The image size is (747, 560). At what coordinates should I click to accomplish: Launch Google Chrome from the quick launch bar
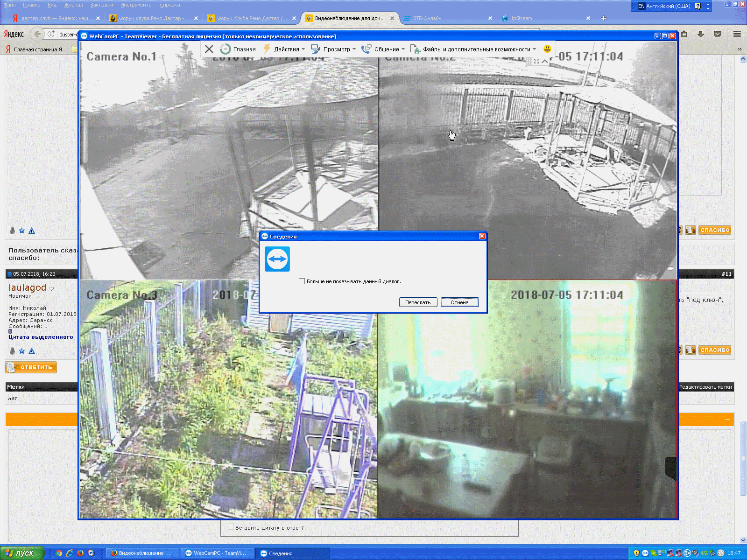coord(59,553)
